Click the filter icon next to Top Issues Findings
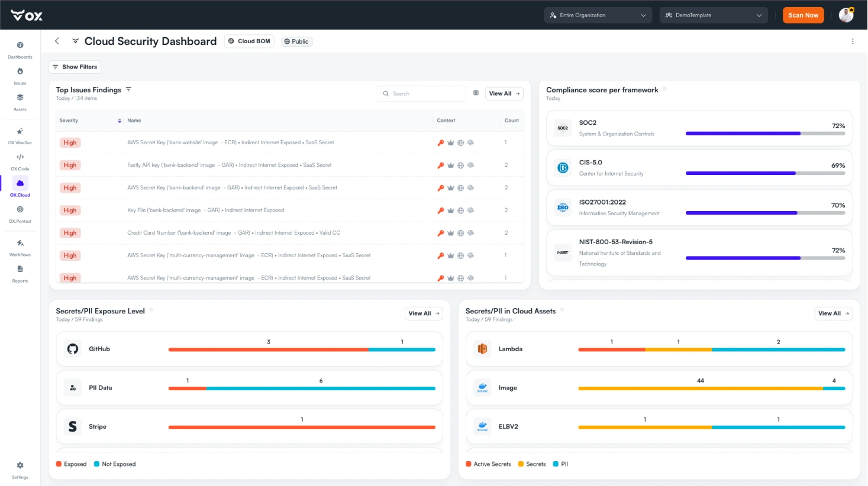The image size is (868, 486). click(x=128, y=89)
